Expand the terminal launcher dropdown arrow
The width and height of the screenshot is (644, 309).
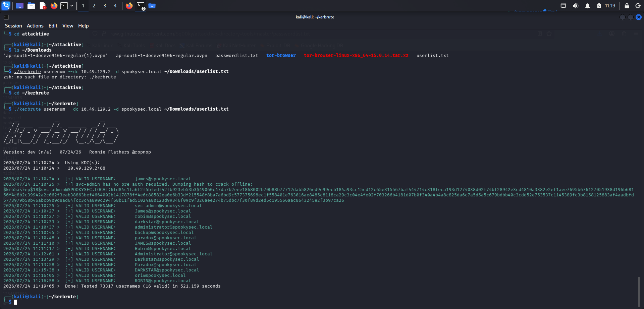click(72, 6)
